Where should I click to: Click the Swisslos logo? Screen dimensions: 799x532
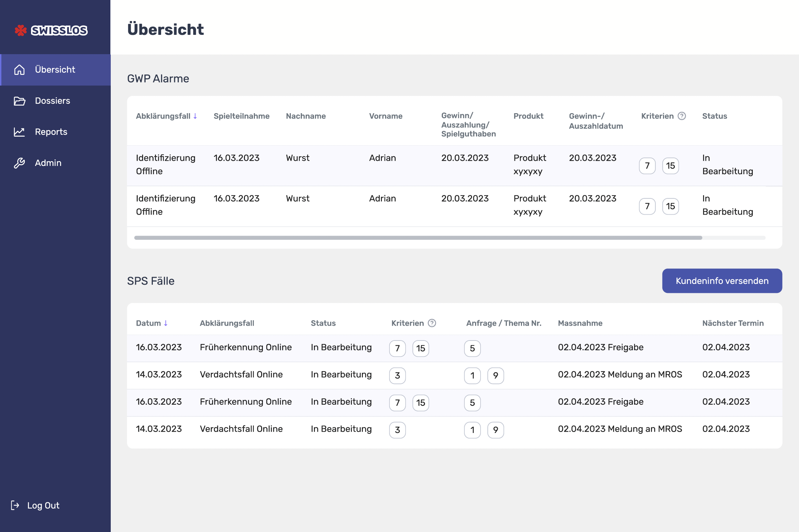tap(51, 30)
